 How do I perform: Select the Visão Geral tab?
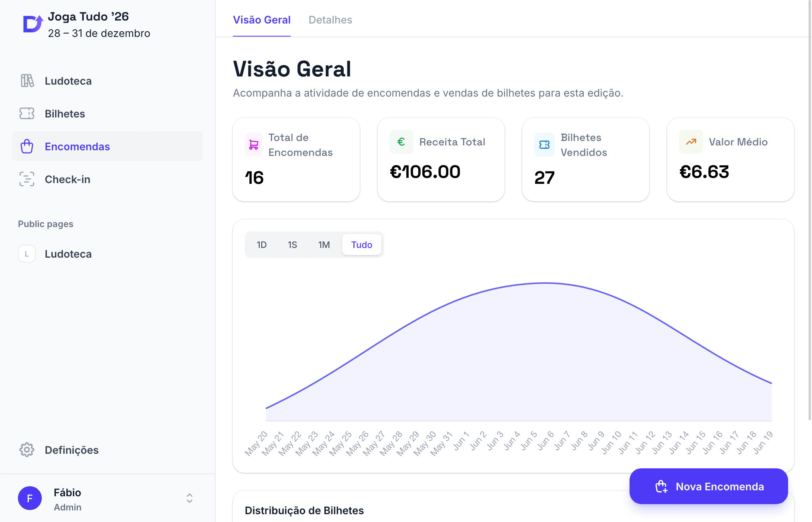pyautogui.click(x=262, y=20)
